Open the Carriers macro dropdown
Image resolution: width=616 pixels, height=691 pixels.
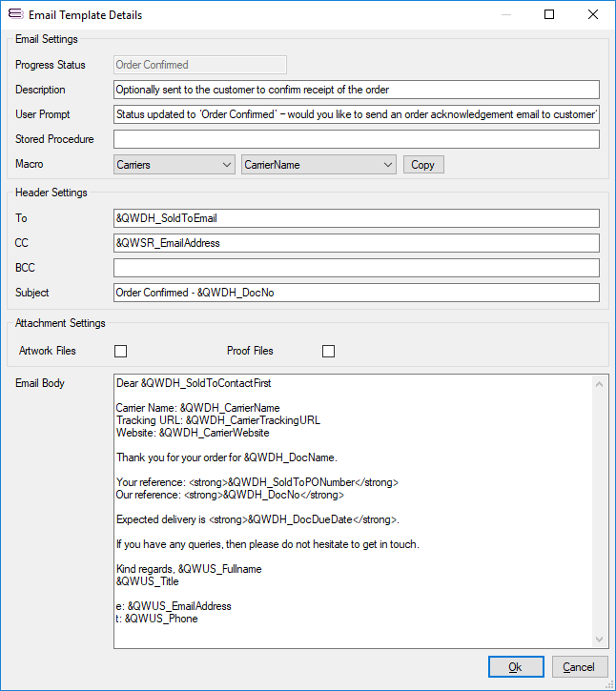coord(174,165)
